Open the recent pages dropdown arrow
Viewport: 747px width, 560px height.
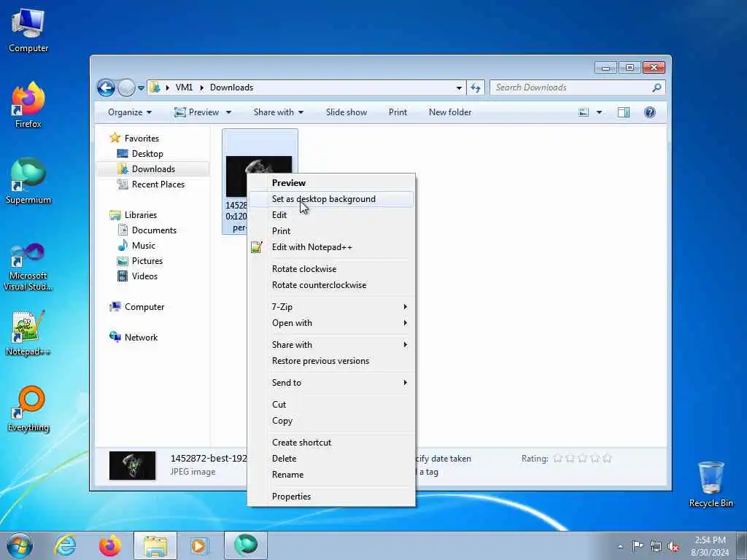coord(141,88)
